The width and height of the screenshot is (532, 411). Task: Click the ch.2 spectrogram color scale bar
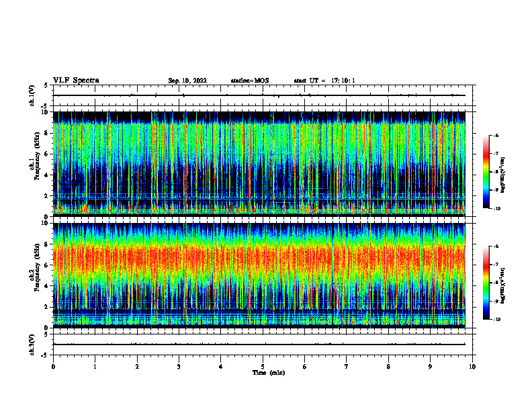coord(486,283)
